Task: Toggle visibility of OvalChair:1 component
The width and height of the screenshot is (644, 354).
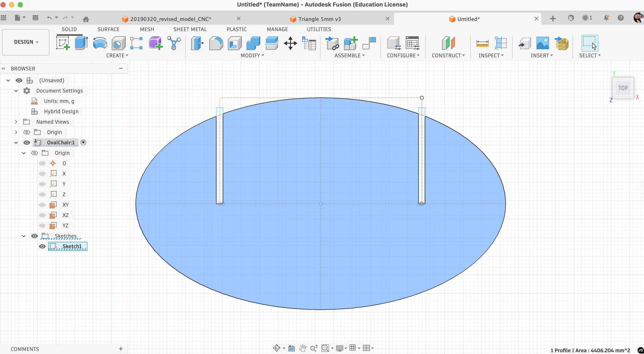Action: point(27,143)
